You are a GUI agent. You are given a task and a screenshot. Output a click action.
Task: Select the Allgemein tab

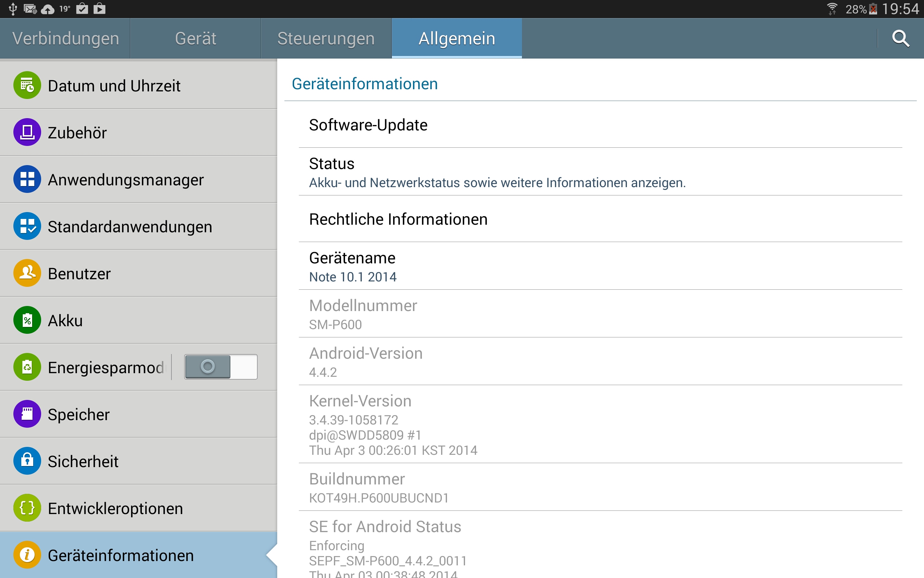pyautogui.click(x=457, y=38)
